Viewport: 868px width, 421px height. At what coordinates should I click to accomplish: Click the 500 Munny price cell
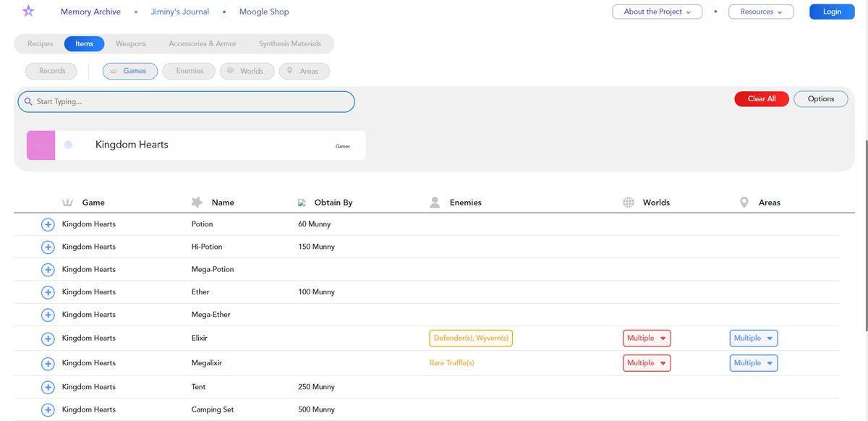point(316,409)
